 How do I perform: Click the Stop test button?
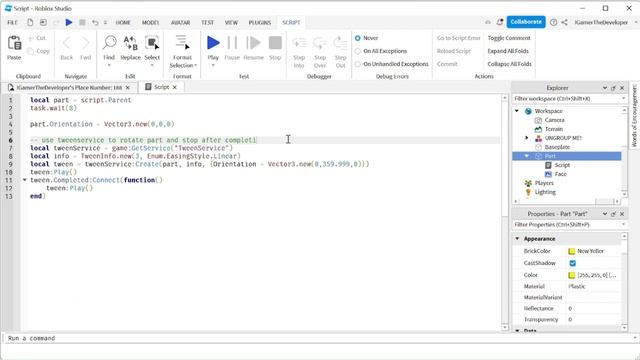coord(275,42)
